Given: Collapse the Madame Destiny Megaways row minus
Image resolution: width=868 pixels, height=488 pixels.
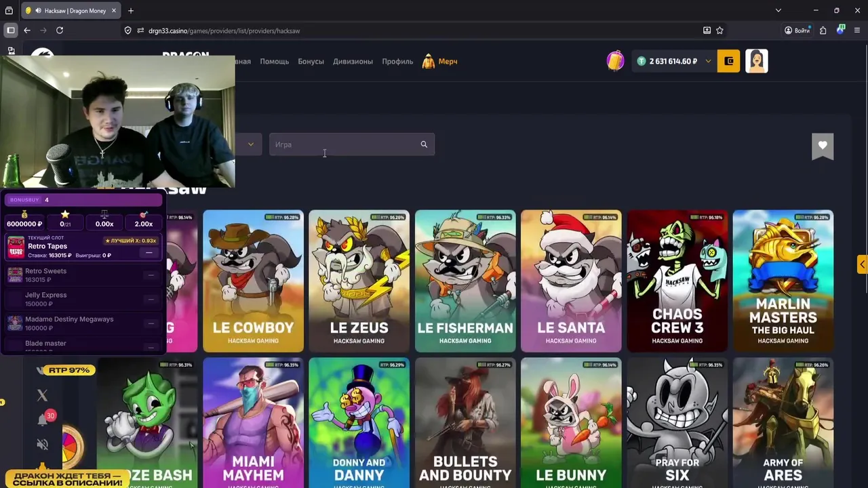Looking at the screenshot, I should tap(151, 323).
